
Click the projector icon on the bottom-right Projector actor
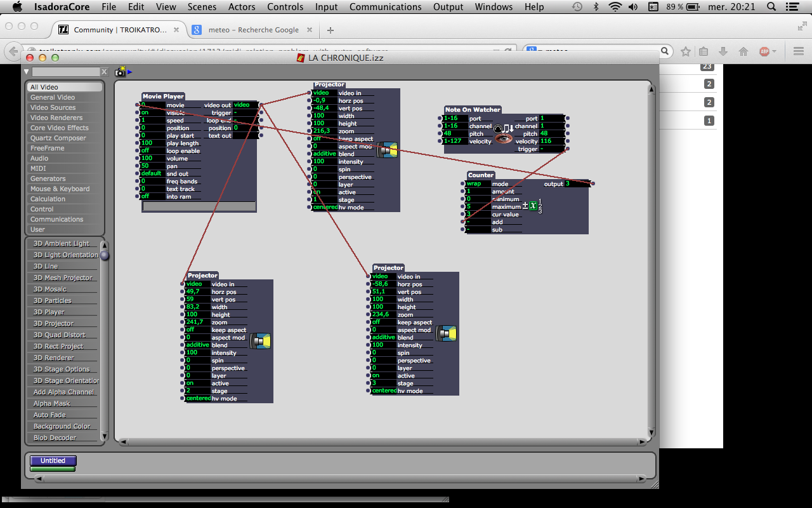tap(446, 333)
